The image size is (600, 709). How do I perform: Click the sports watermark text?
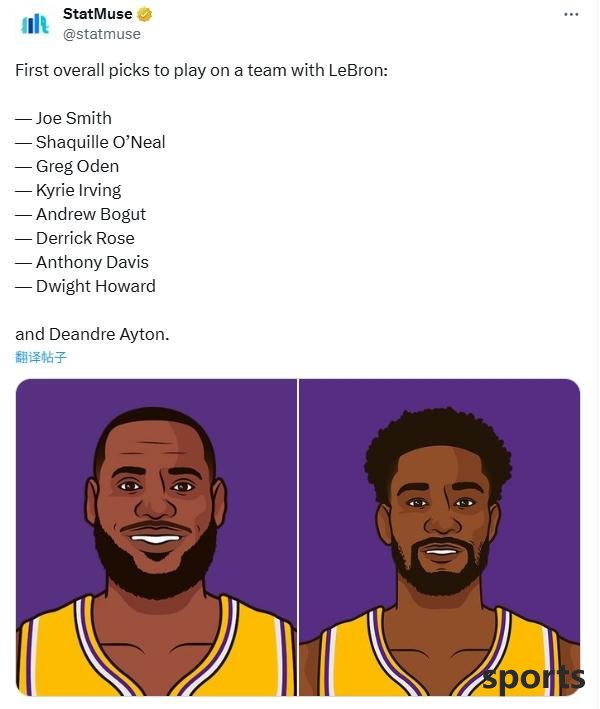click(x=534, y=678)
